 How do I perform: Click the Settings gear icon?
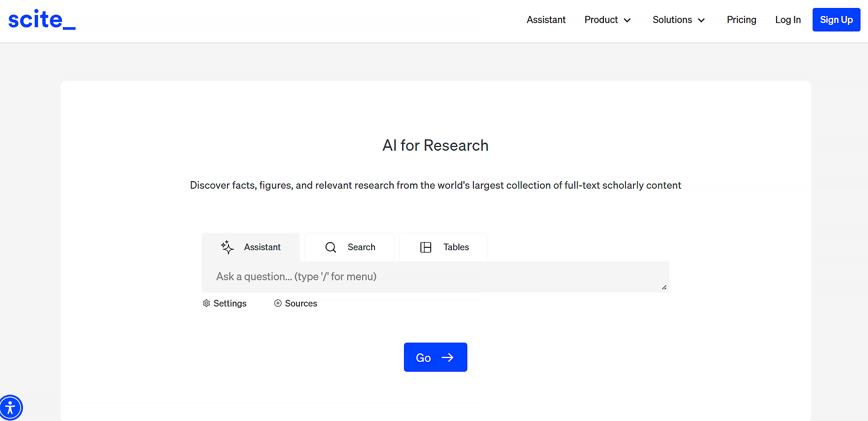point(206,303)
